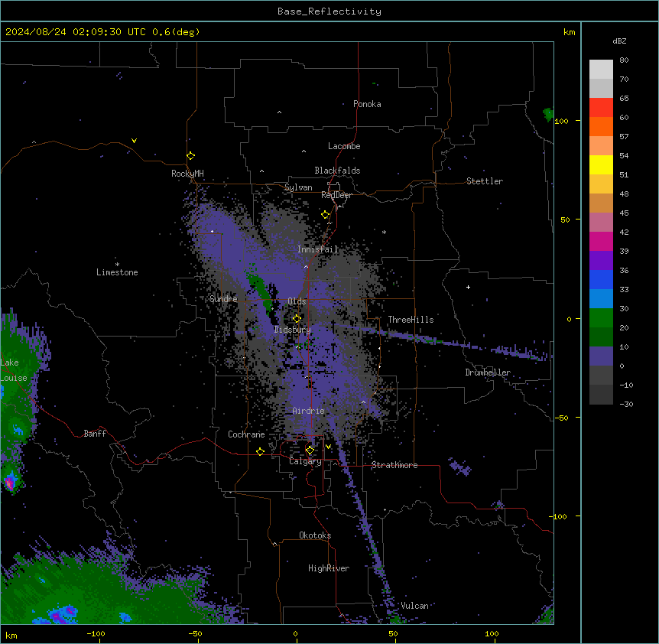Select the Sundre label

point(223,299)
